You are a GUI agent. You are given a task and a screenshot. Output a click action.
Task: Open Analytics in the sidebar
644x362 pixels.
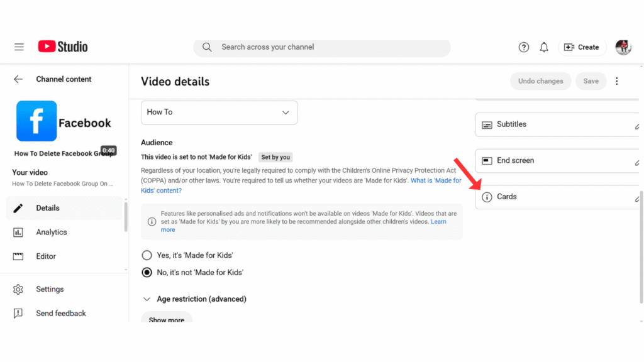(64, 233)
